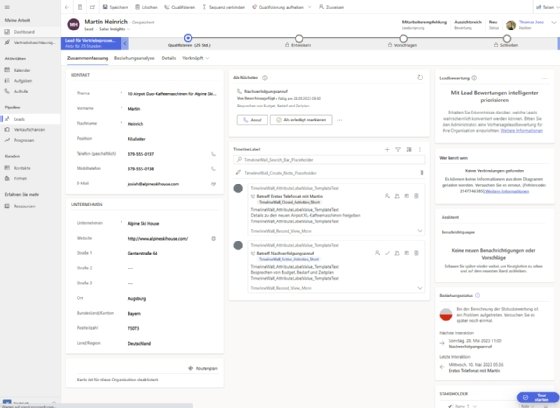The height and width of the screenshot is (408, 560).
Task: Click the Speichern save button
Action: (x=115, y=7)
